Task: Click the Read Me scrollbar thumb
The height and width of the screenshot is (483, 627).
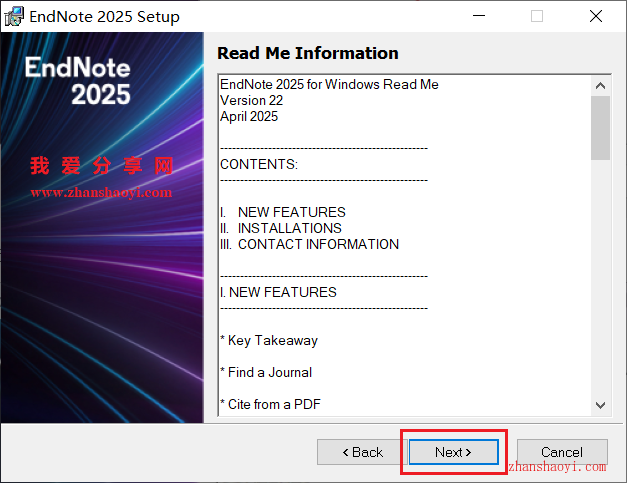Action: (600, 128)
